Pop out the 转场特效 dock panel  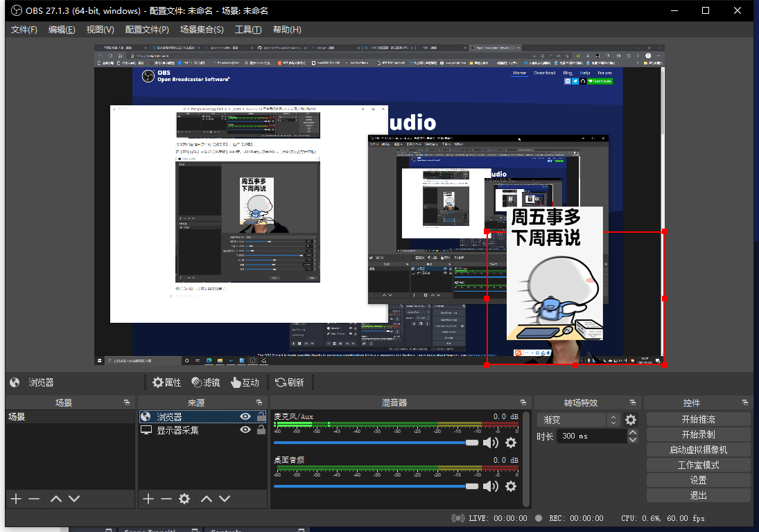click(x=633, y=402)
